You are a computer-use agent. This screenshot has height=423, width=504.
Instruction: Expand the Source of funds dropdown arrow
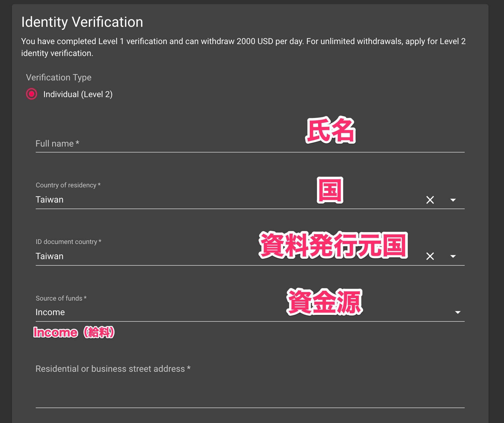point(458,312)
